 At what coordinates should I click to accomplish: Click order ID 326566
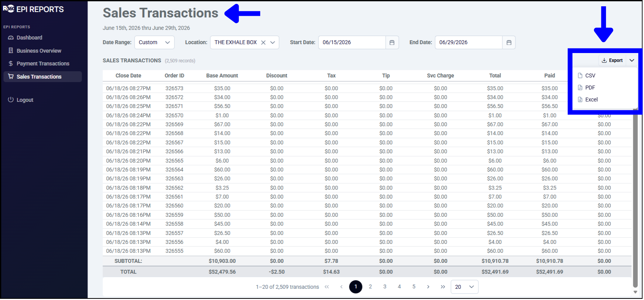tap(174, 151)
